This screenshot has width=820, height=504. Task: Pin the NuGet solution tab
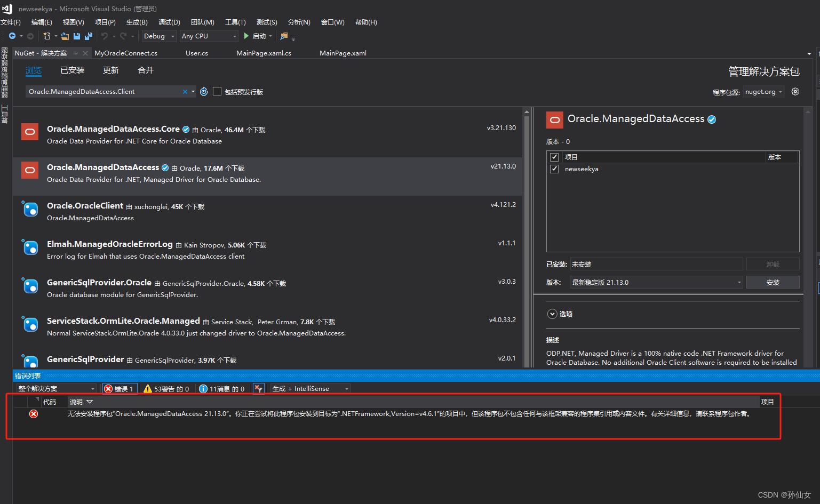click(76, 53)
